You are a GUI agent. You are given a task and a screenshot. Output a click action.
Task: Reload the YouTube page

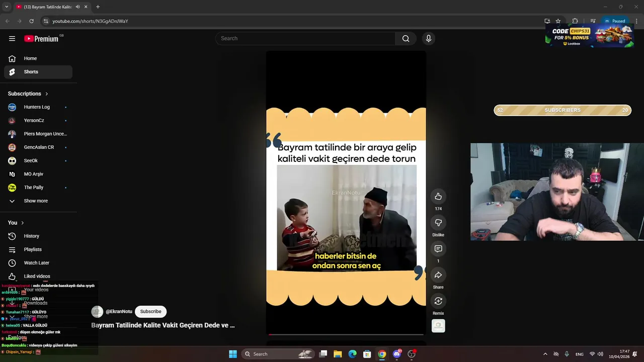[x=31, y=21]
